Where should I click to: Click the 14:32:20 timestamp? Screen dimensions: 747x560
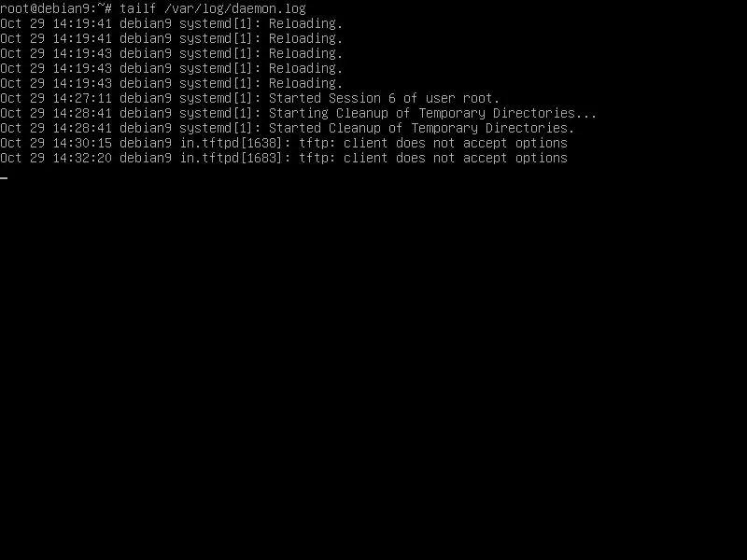(82, 158)
